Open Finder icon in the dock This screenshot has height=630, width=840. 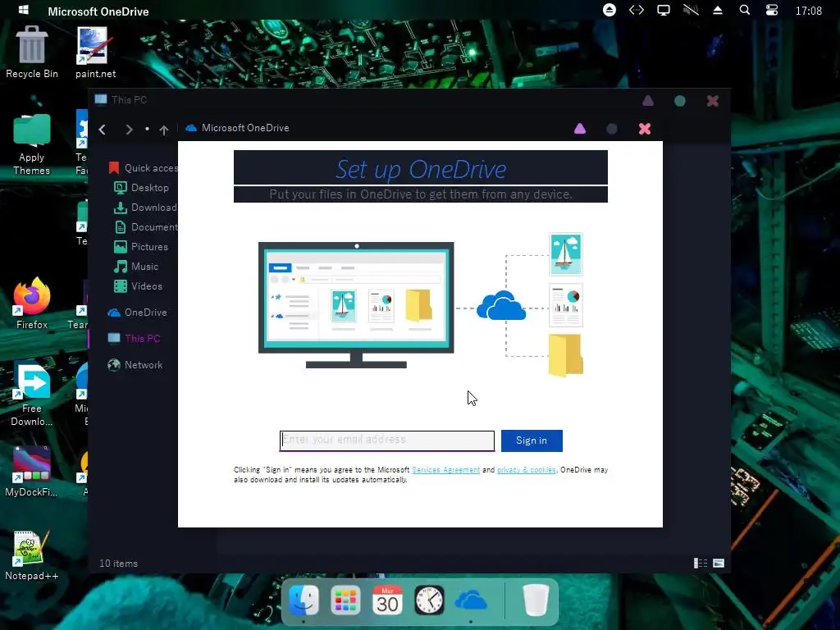pos(304,600)
